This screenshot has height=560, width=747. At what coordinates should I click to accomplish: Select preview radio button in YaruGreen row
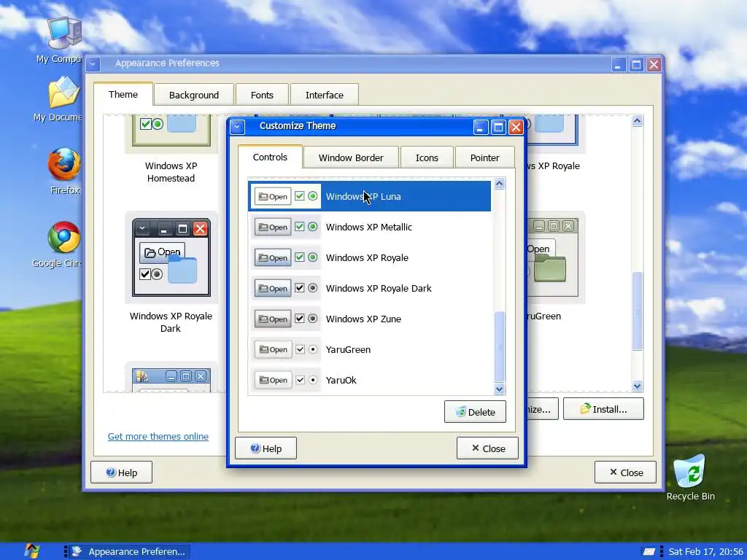(313, 349)
